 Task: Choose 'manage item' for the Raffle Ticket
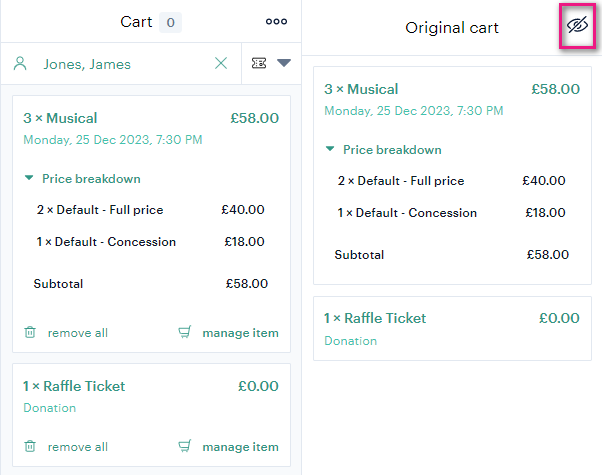tap(240, 447)
